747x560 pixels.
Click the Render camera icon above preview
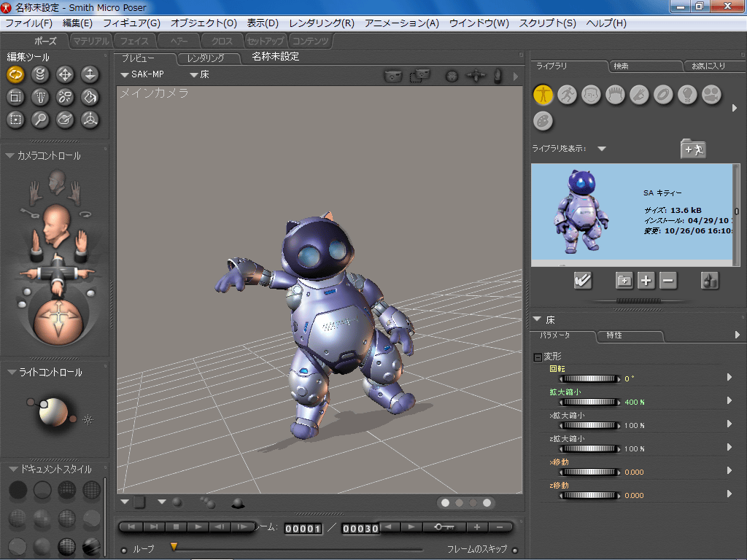point(393,75)
